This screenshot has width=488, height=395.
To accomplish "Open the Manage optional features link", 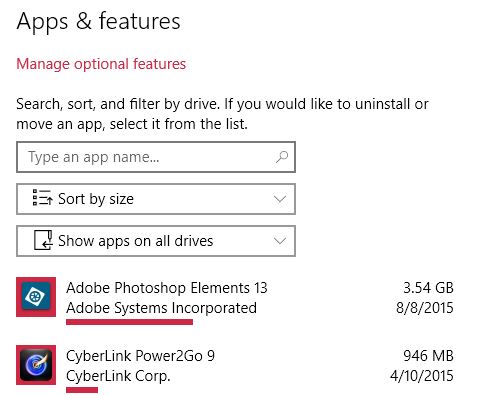I will coord(101,64).
